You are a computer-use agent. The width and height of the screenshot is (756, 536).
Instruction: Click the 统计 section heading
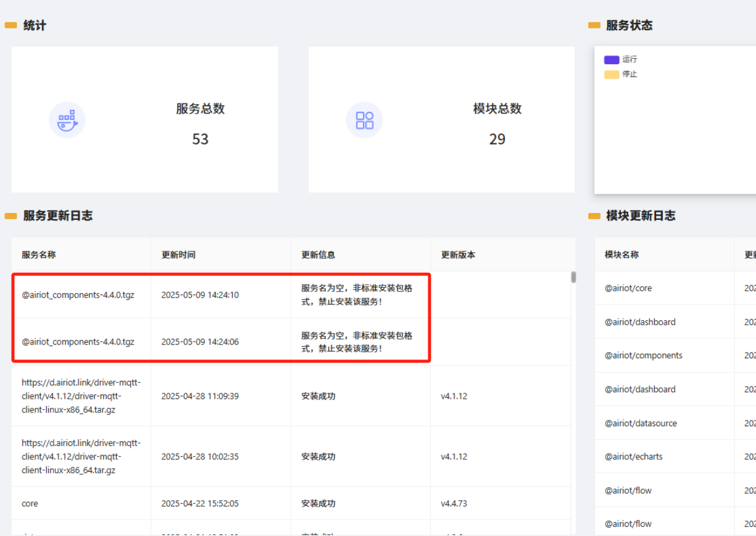coord(35,25)
